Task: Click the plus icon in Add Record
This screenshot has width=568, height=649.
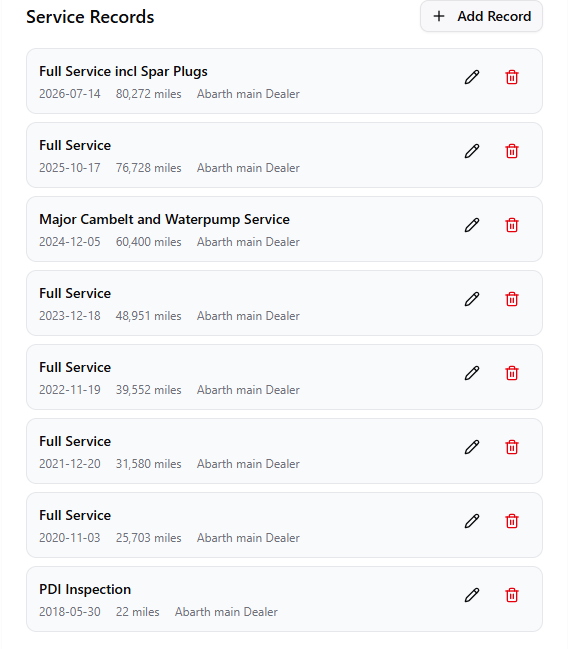Action: (x=439, y=17)
